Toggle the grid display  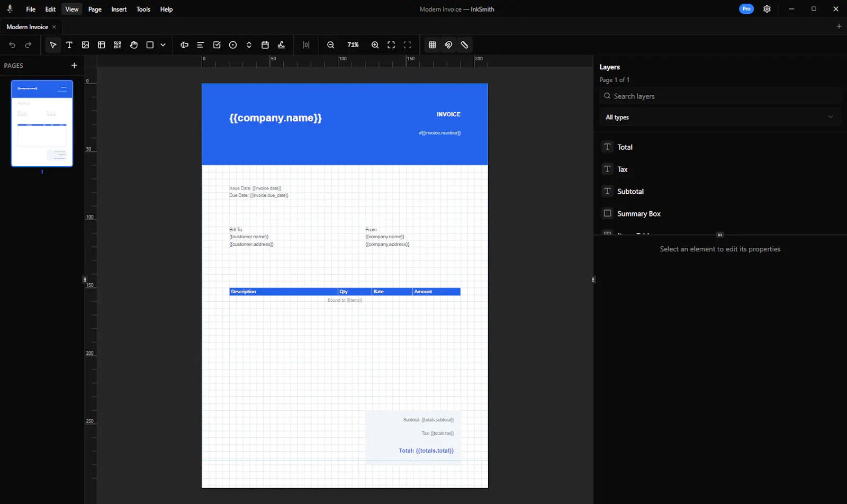tap(432, 45)
